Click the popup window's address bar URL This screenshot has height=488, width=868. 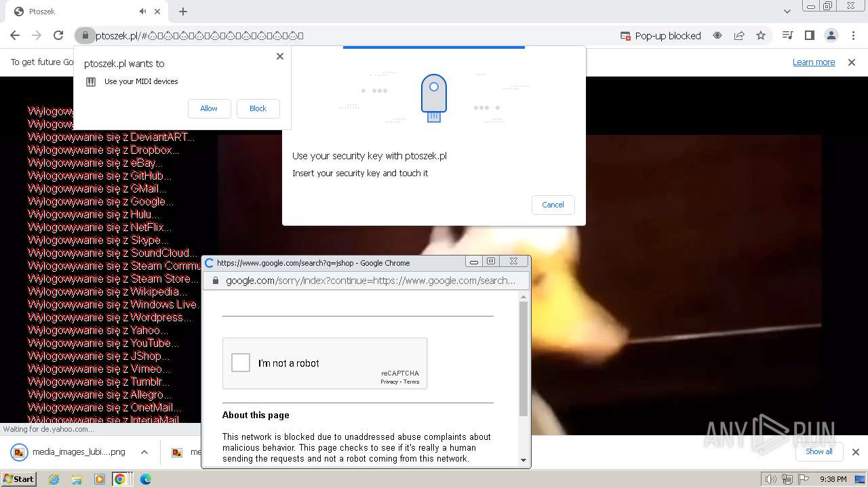click(370, 281)
